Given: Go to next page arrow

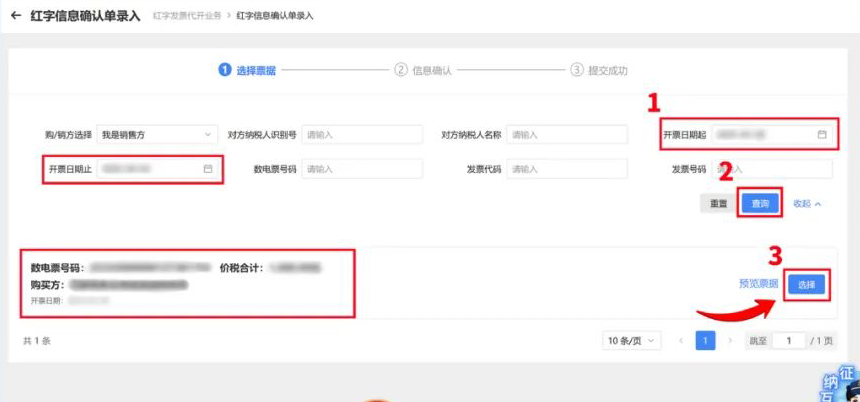Looking at the screenshot, I should click(730, 341).
